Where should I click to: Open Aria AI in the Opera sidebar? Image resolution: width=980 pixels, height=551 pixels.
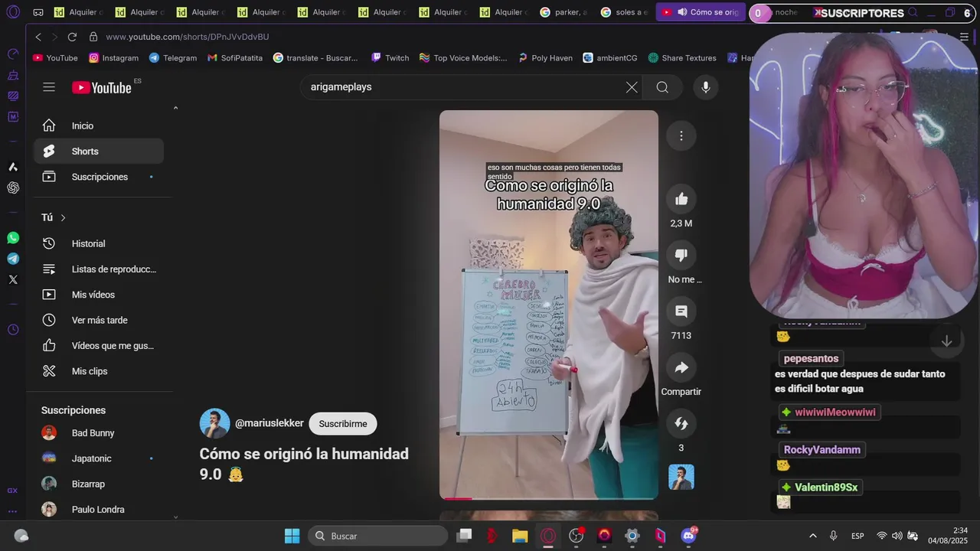tap(13, 167)
